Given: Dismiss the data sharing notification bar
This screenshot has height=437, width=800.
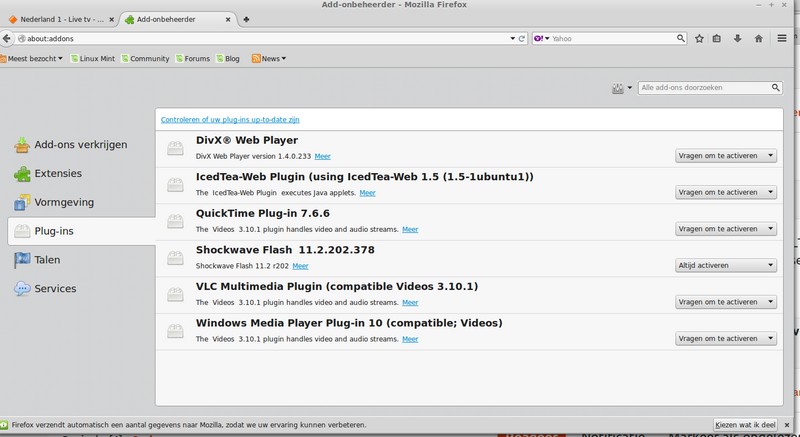Looking at the screenshot, I should pyautogui.click(x=787, y=425).
